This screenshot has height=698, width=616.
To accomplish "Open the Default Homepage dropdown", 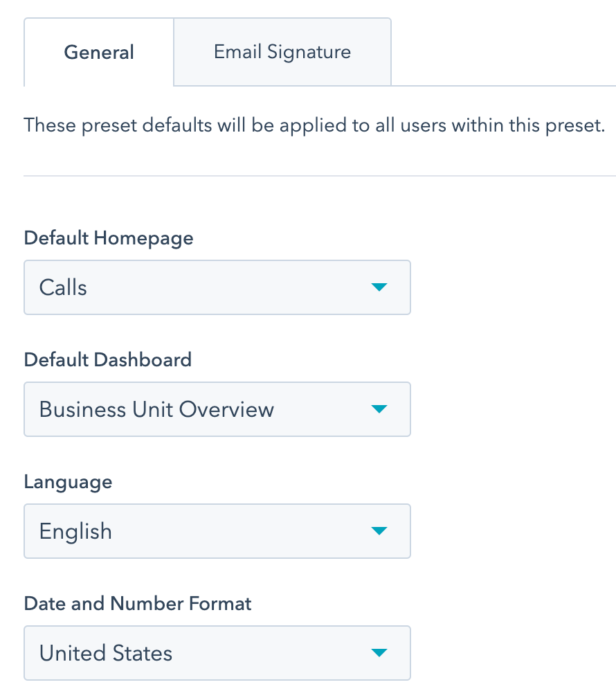I will click(x=217, y=287).
